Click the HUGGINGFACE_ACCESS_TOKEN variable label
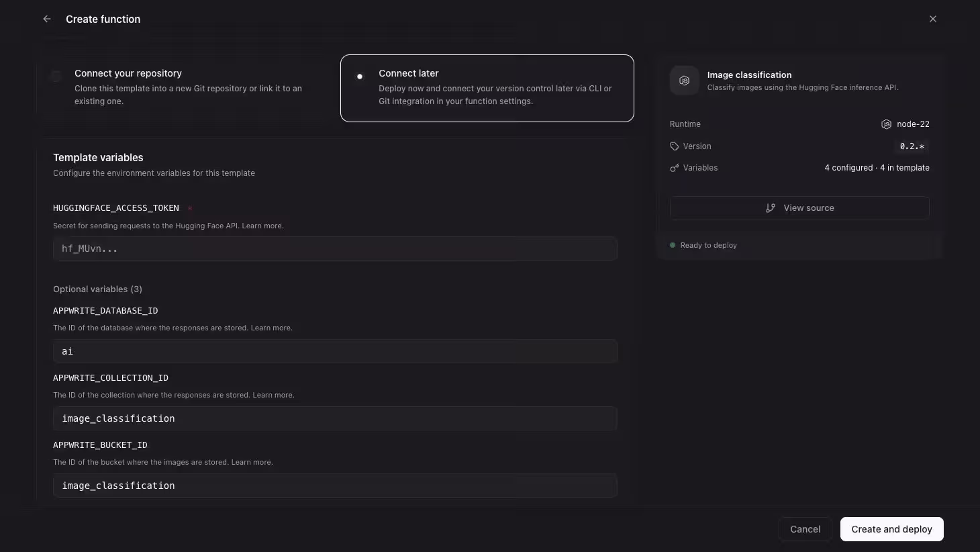This screenshot has width=980, height=552. click(116, 208)
